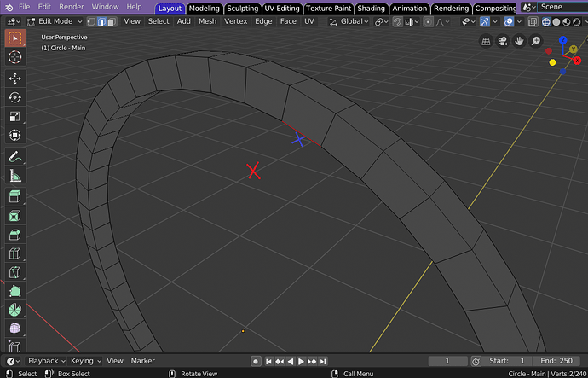The image size is (588, 378).
Task: Activate the 3D Cursor tool
Action: tap(15, 57)
